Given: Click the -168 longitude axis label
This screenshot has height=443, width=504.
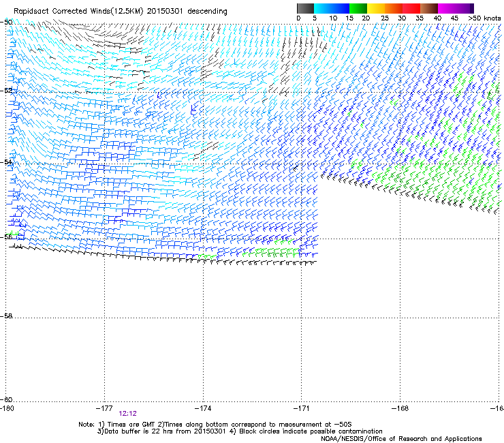Looking at the screenshot, I should pos(400,408).
